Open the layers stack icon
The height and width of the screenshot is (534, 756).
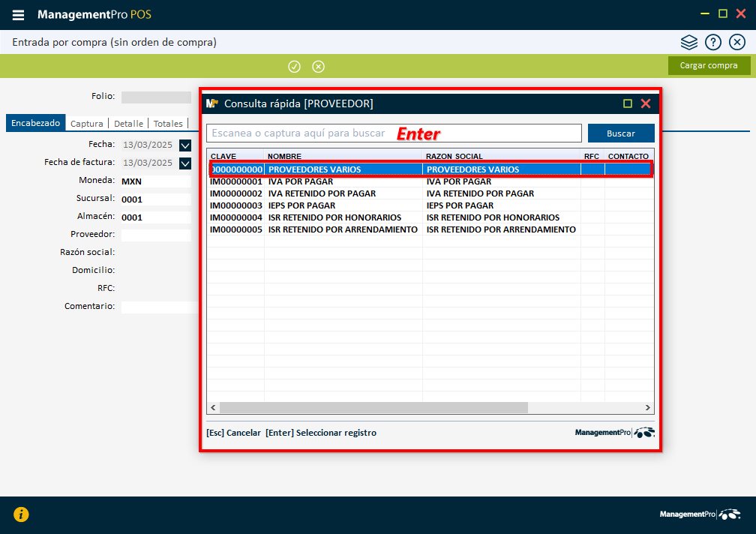[x=689, y=43]
